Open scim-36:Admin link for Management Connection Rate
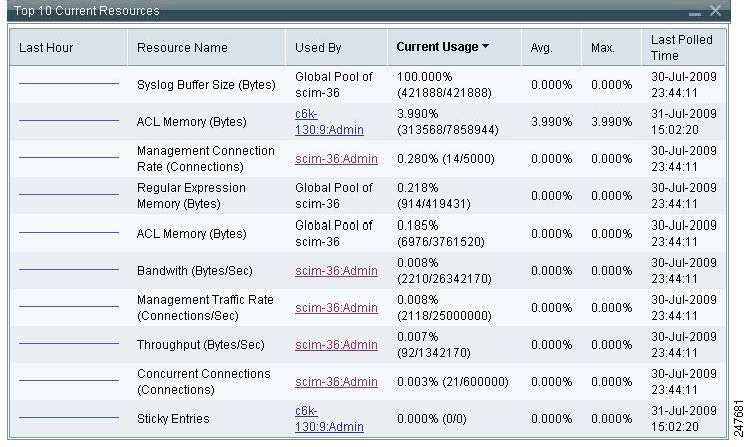This screenshot has height=447, width=753. coord(336,158)
